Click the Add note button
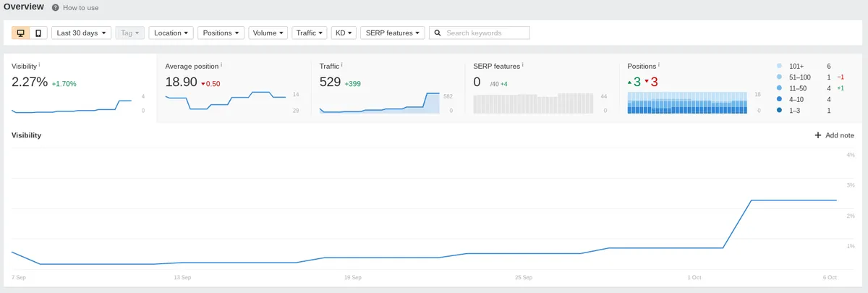Viewport: 868px width, 293px height. click(x=834, y=135)
